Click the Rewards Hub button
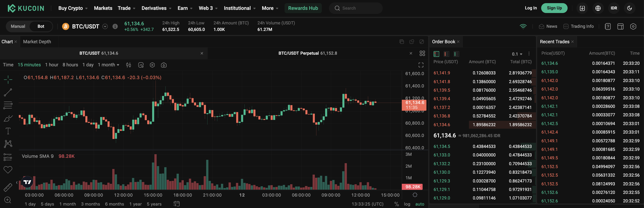Image resolution: width=644 pixels, height=208 pixels. coord(303,8)
